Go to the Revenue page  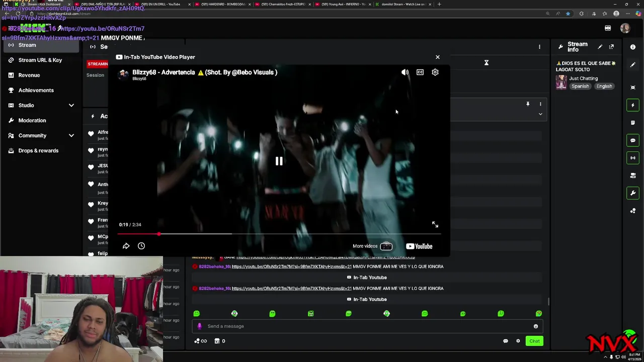pyautogui.click(x=29, y=75)
